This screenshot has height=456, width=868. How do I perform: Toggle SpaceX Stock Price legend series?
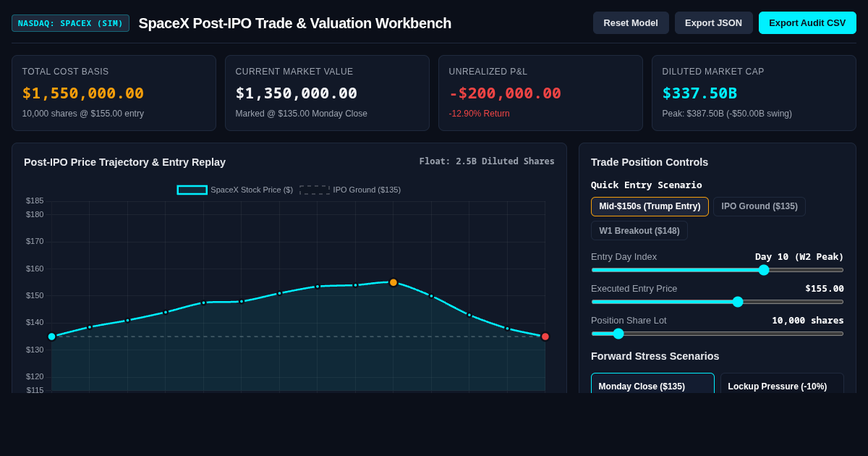pyautogui.click(x=235, y=190)
